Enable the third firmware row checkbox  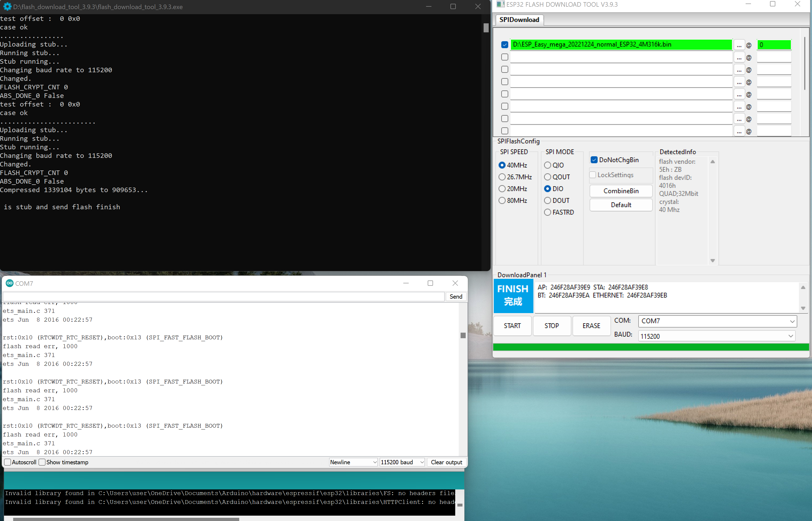tap(504, 69)
